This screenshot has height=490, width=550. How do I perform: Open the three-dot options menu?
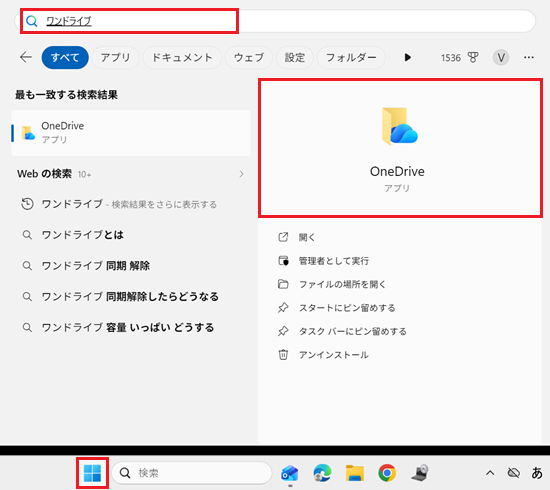coord(529,58)
